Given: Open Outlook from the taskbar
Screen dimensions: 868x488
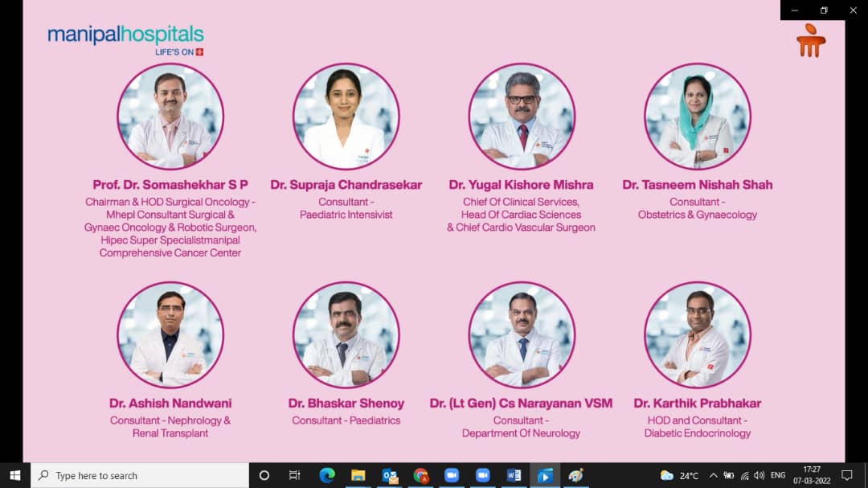Looking at the screenshot, I should pos(390,475).
